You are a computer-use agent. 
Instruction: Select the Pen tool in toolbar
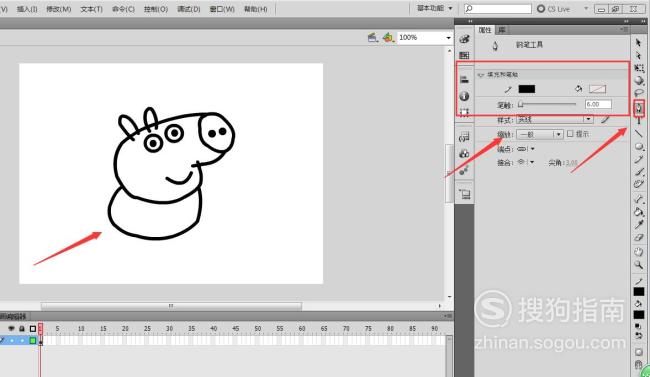(639, 108)
